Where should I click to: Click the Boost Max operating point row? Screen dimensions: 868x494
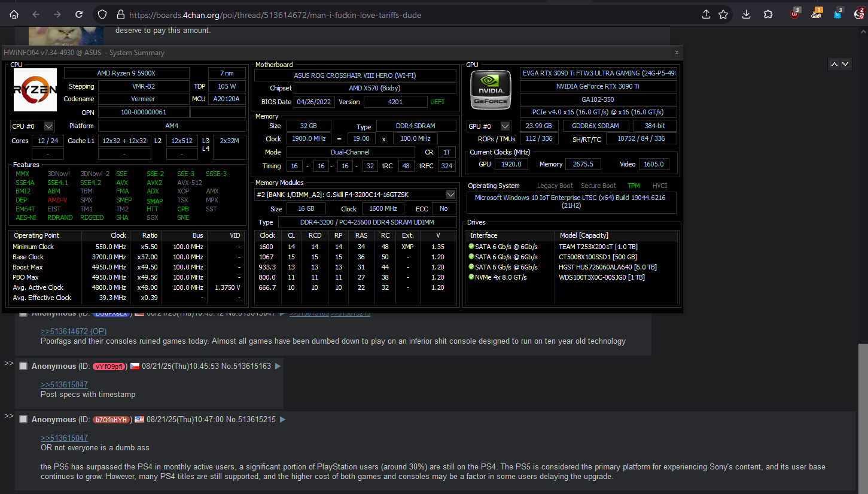pos(127,267)
